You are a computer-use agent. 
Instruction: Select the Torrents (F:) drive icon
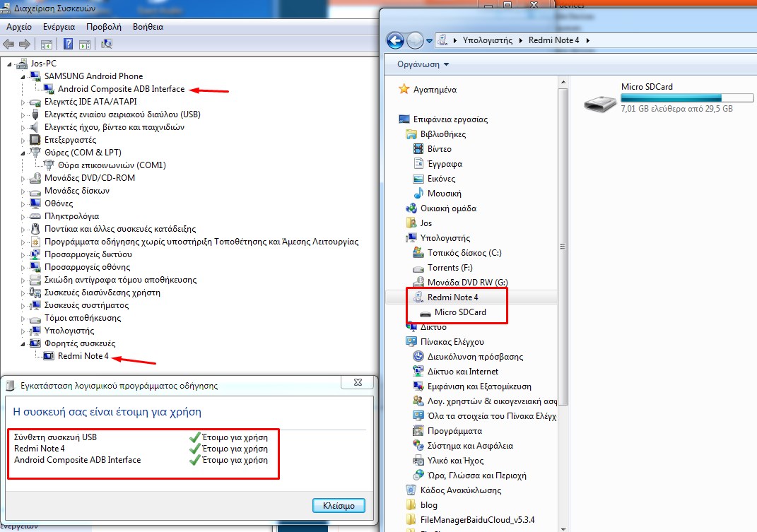point(418,268)
